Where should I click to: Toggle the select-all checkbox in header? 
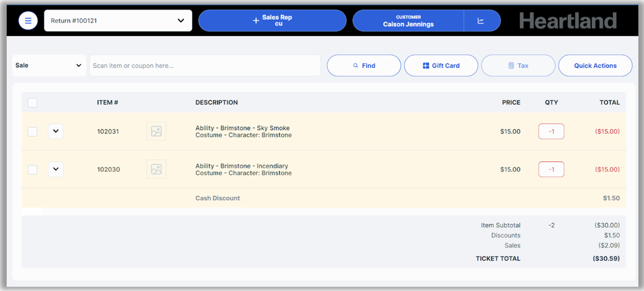pos(32,103)
